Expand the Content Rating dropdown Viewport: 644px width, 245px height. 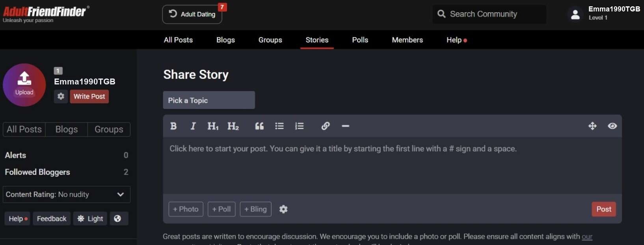click(67, 195)
